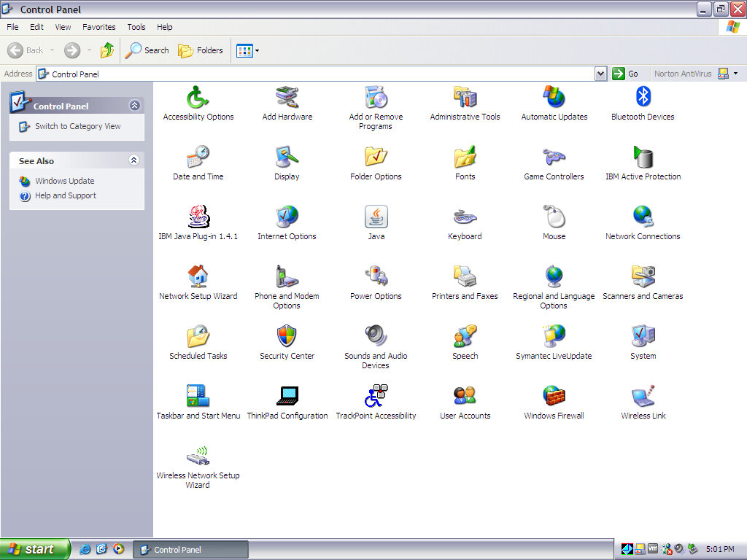Collapse the Control Panel sidebar section
The width and height of the screenshot is (747, 560).
[134, 106]
